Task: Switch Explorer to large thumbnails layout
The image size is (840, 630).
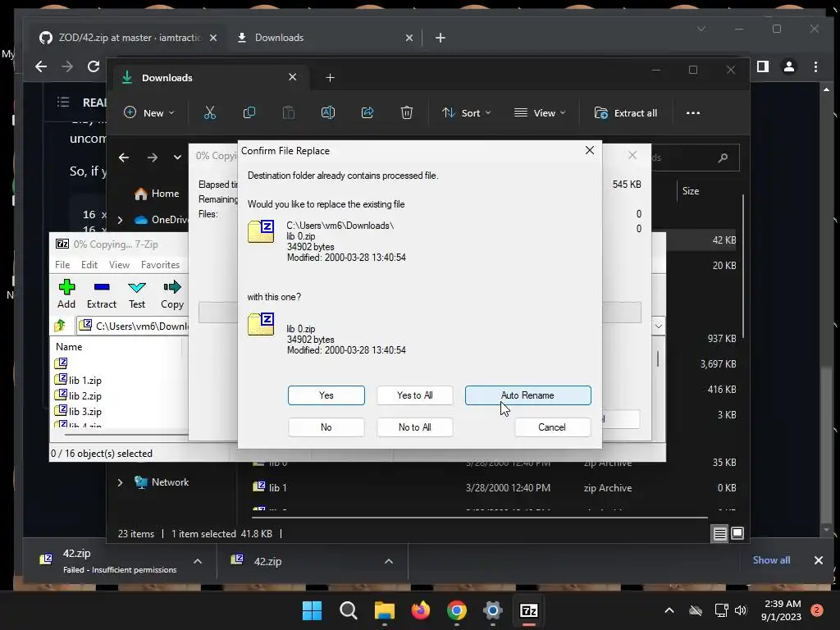Action: coord(737,533)
